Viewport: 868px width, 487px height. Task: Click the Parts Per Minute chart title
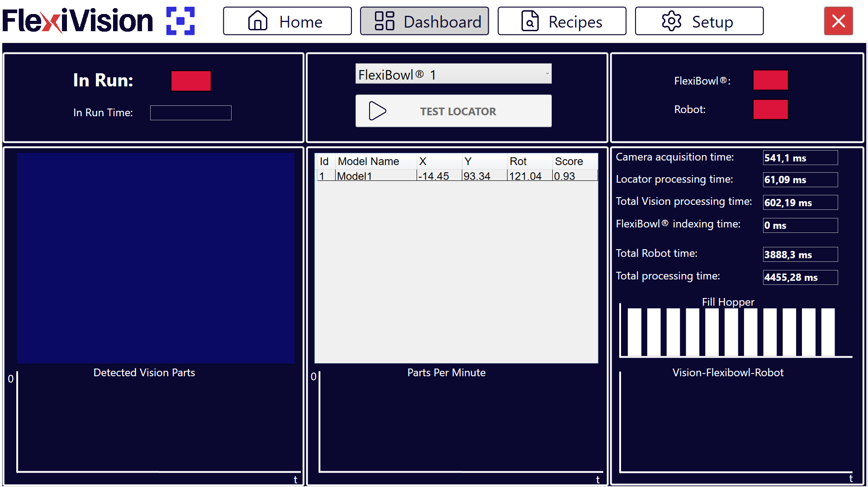point(446,373)
